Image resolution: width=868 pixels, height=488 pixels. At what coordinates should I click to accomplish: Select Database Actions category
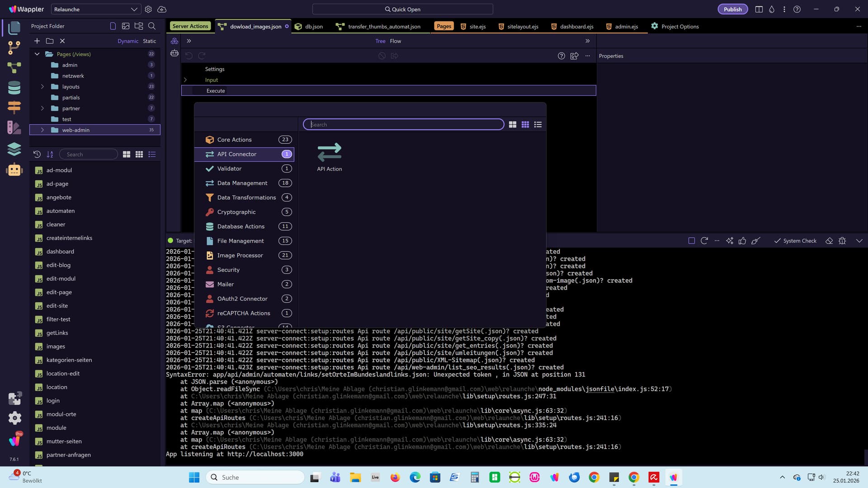pos(241,226)
